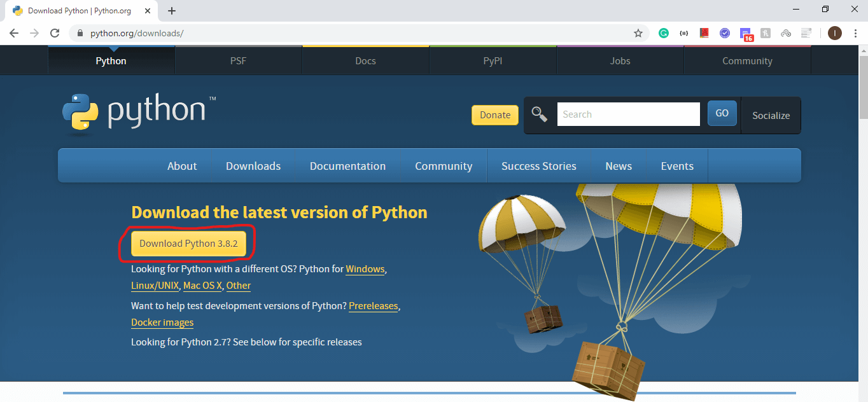Open the Chrome profile avatar
Screen dimensions: 868x402
pos(835,33)
